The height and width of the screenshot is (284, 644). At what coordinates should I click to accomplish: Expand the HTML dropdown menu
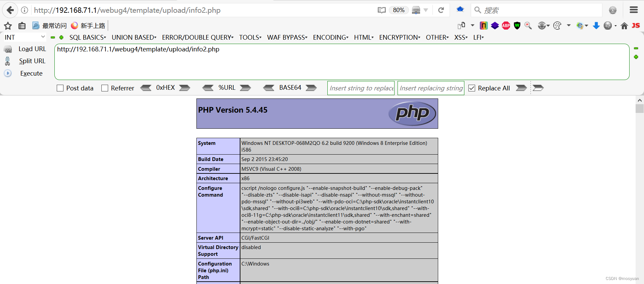(364, 37)
